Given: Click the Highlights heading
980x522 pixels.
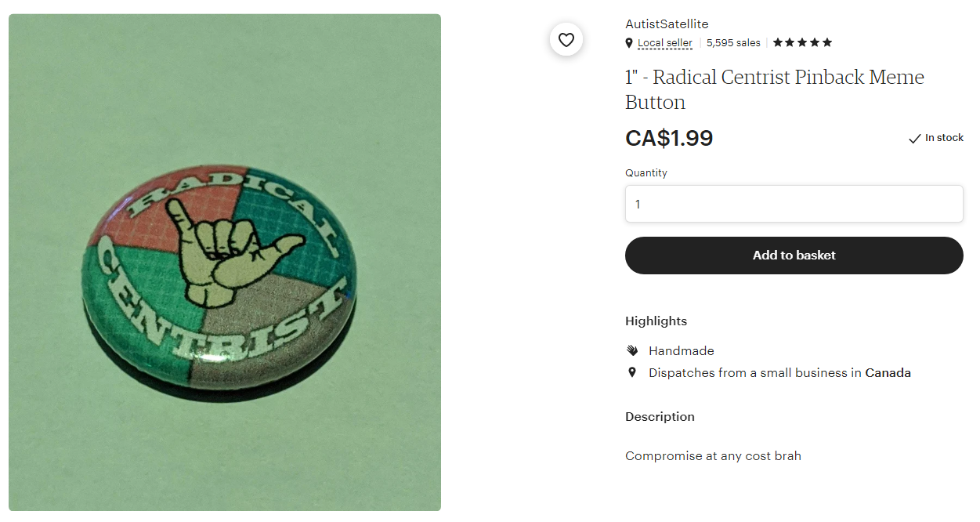Looking at the screenshot, I should click(x=656, y=321).
